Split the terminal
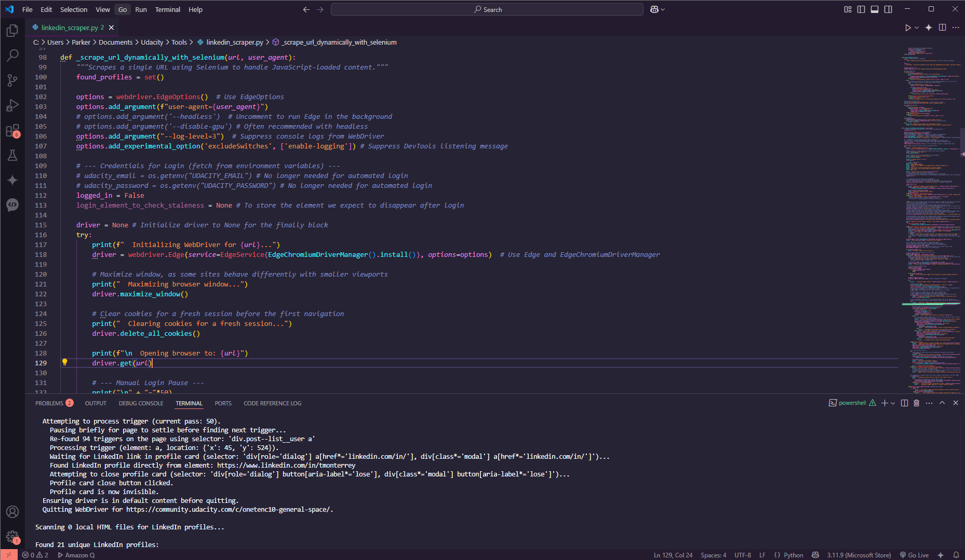This screenshot has width=965, height=560. [904, 403]
